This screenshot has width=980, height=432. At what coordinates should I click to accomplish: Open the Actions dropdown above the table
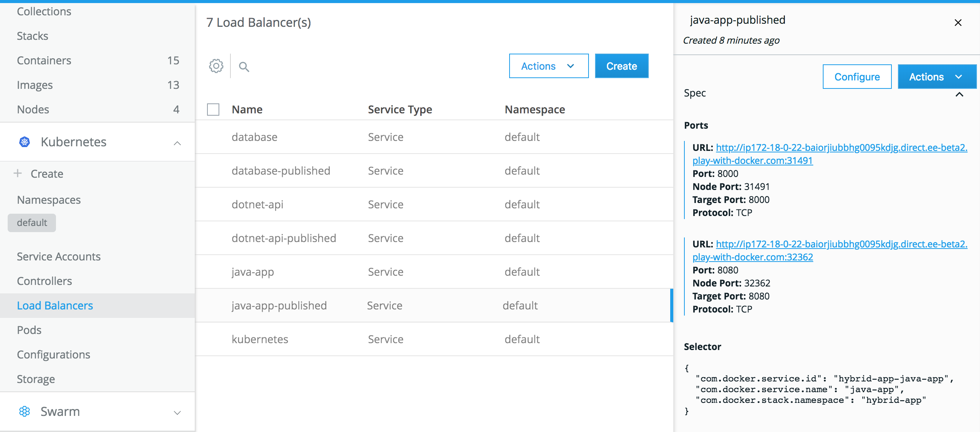click(x=548, y=66)
